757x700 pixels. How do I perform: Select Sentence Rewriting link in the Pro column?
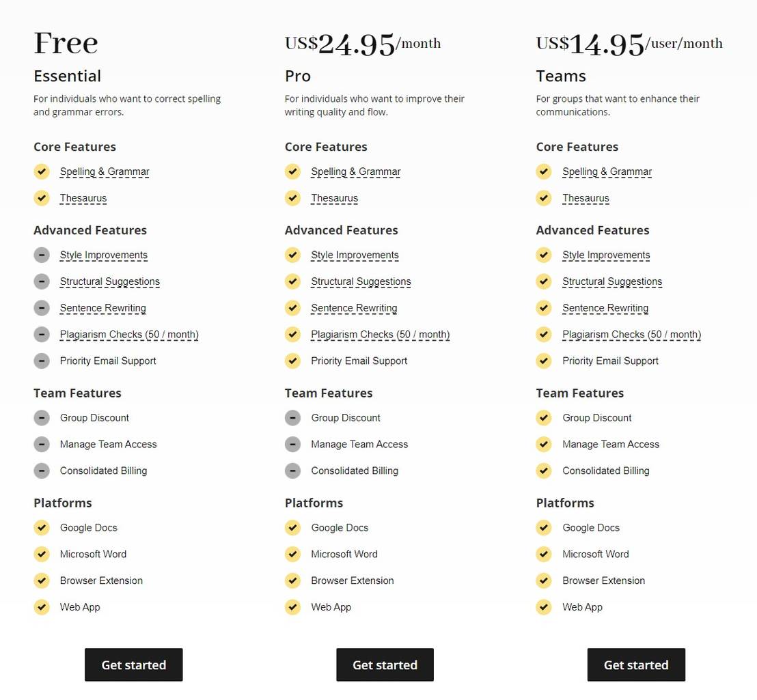click(x=354, y=308)
